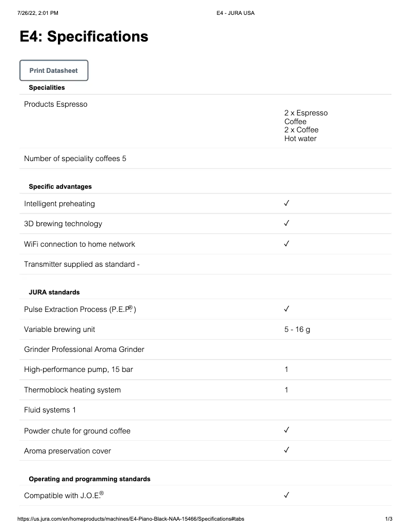This screenshot has height=532, width=411.
Task: Click the Aroma preservation cover checkmark
Action: [287, 450]
